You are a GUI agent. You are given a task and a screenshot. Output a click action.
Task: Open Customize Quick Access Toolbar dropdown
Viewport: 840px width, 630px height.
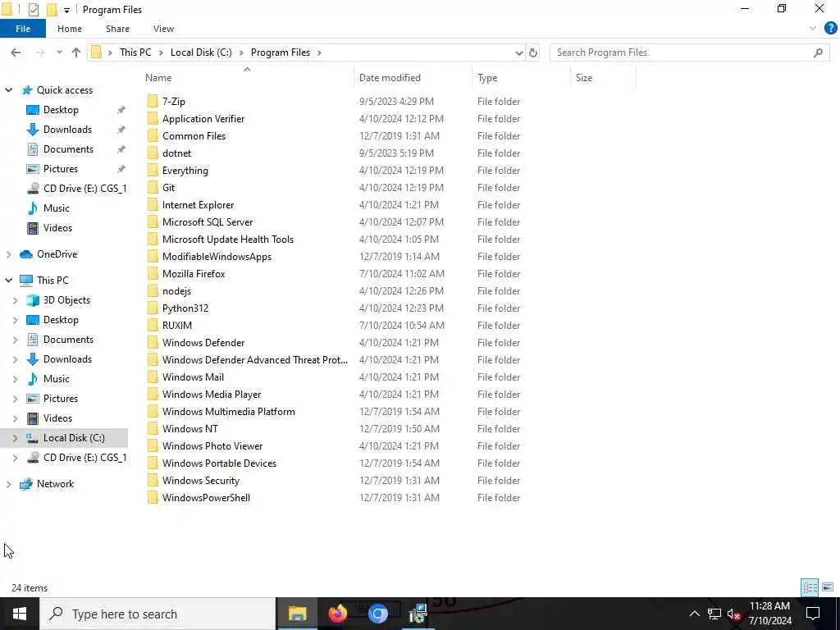tap(66, 10)
